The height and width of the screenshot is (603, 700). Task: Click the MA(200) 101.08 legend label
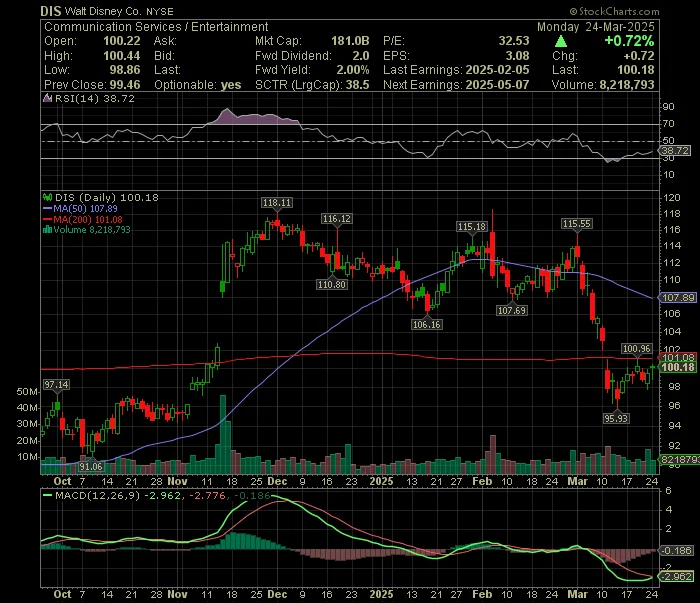tap(88, 219)
